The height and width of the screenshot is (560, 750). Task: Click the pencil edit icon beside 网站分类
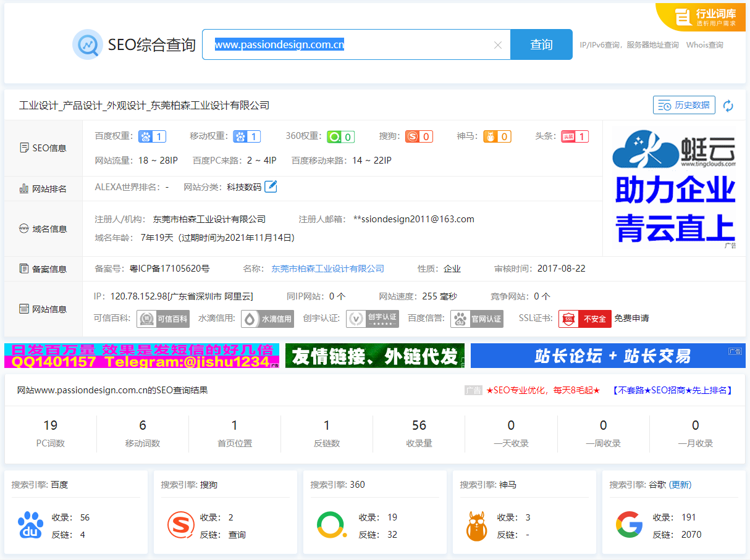pos(271,186)
